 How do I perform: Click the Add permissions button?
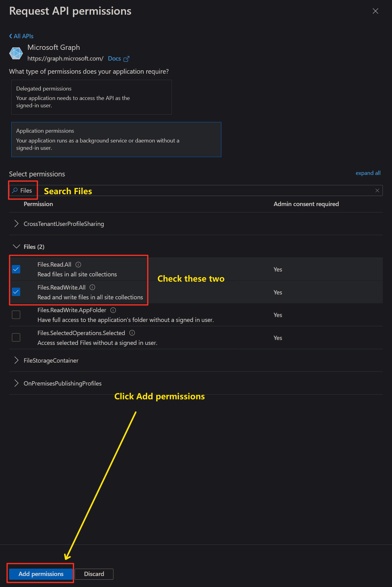tap(41, 574)
